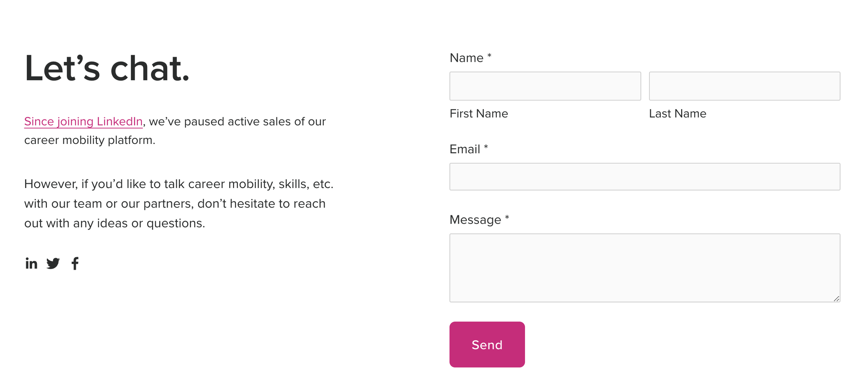
Task: Click the 'Email' field label
Action: point(465,149)
